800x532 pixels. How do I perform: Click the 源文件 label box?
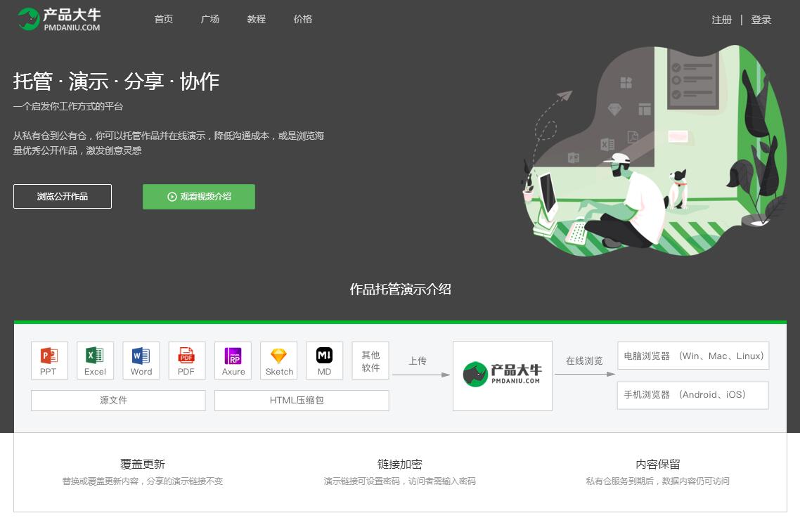pyautogui.click(x=118, y=401)
